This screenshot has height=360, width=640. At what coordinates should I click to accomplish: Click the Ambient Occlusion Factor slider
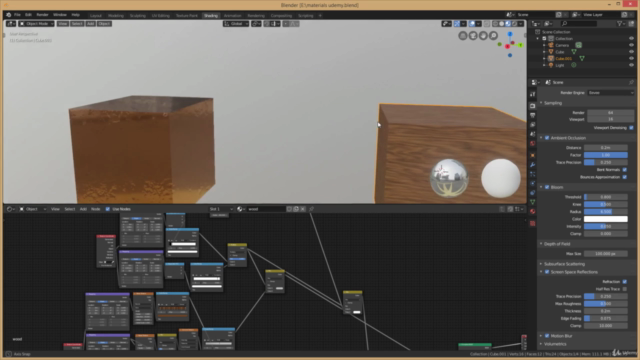click(x=606, y=155)
